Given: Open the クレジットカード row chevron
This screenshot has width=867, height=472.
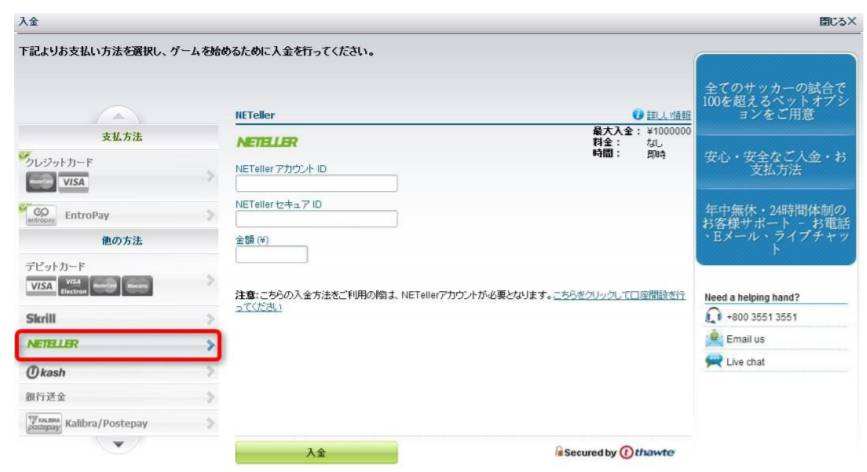Looking at the screenshot, I should pyautogui.click(x=210, y=176).
